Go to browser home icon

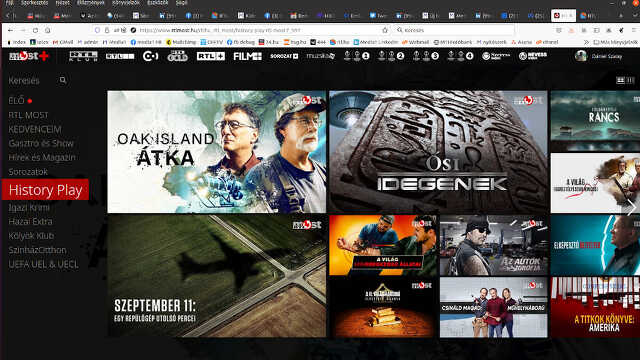48,30
